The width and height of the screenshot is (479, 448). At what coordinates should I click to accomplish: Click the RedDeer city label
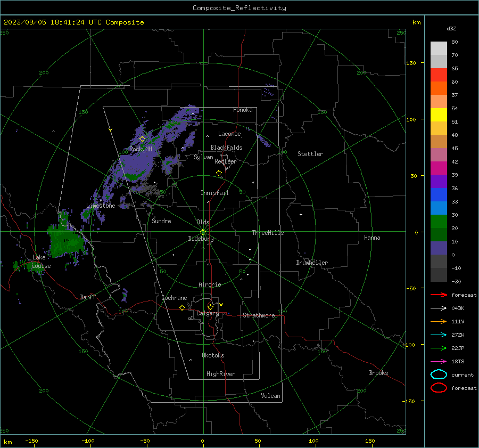click(x=226, y=161)
